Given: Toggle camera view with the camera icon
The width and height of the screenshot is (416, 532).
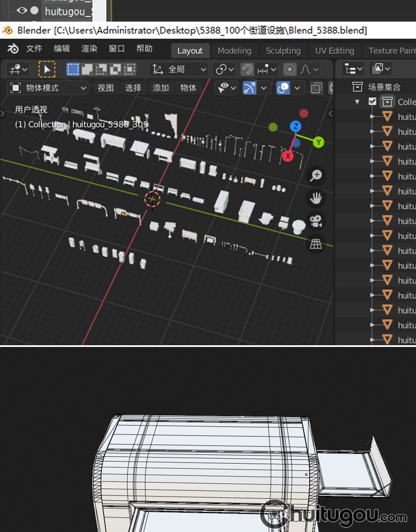Looking at the screenshot, I should coord(316,222).
